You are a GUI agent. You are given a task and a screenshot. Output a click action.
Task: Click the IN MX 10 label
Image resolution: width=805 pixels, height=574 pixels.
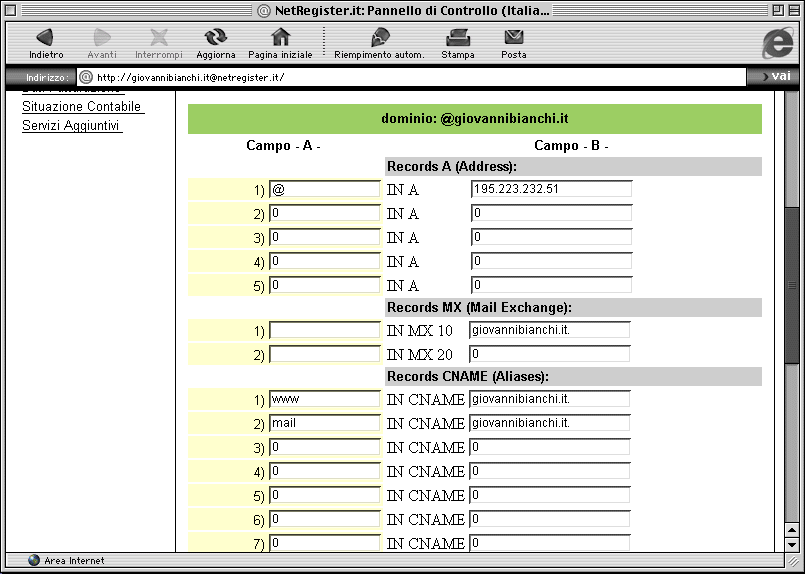pyautogui.click(x=419, y=331)
